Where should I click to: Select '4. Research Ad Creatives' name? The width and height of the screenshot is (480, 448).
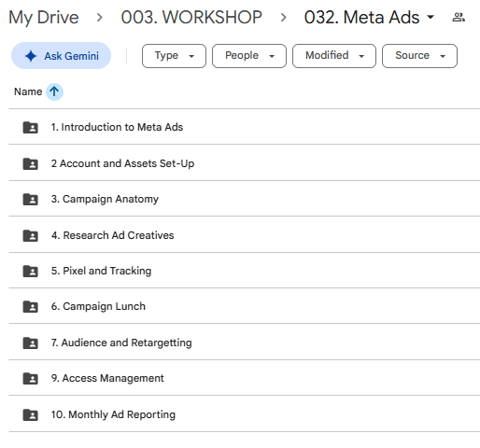point(112,235)
